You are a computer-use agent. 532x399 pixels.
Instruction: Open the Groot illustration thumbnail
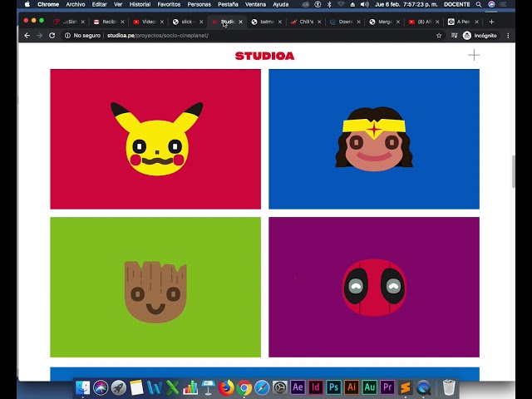pos(155,287)
